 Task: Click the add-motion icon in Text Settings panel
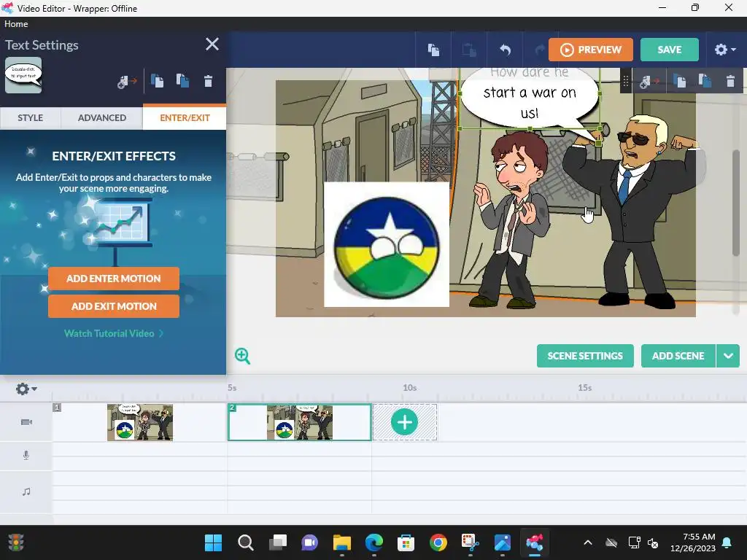pyautogui.click(x=126, y=82)
